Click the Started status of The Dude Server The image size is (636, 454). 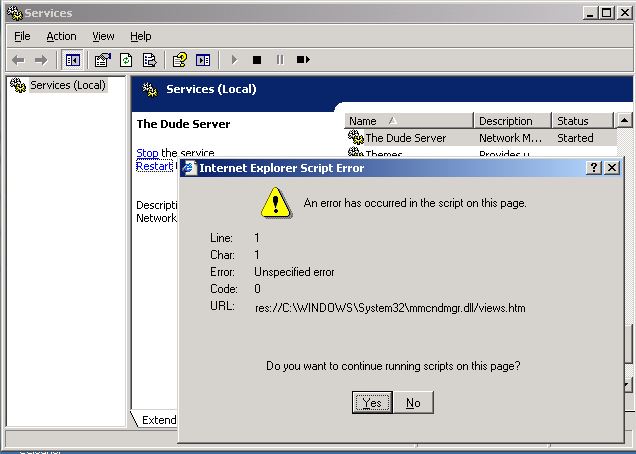tap(575, 138)
